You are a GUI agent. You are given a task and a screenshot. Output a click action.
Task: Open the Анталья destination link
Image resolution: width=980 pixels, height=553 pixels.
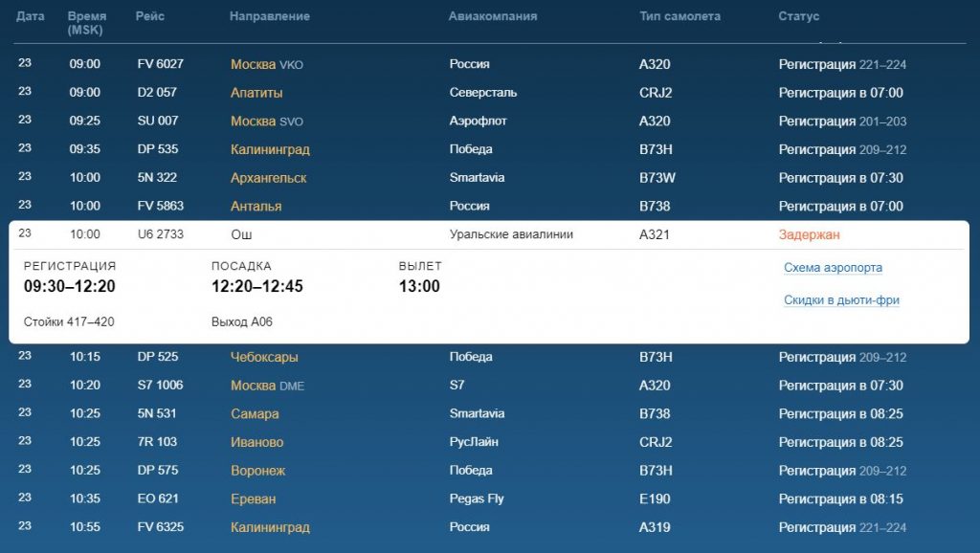[x=256, y=207]
